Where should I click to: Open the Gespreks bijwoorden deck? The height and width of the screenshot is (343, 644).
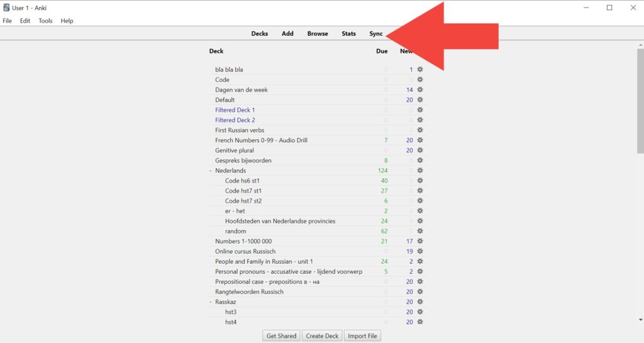(243, 160)
